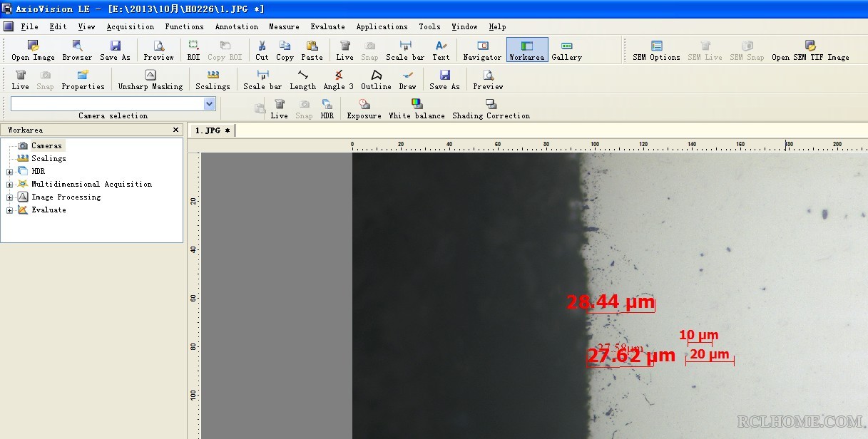The width and height of the screenshot is (868, 439).
Task: Select the Draw tool
Action: tap(407, 79)
